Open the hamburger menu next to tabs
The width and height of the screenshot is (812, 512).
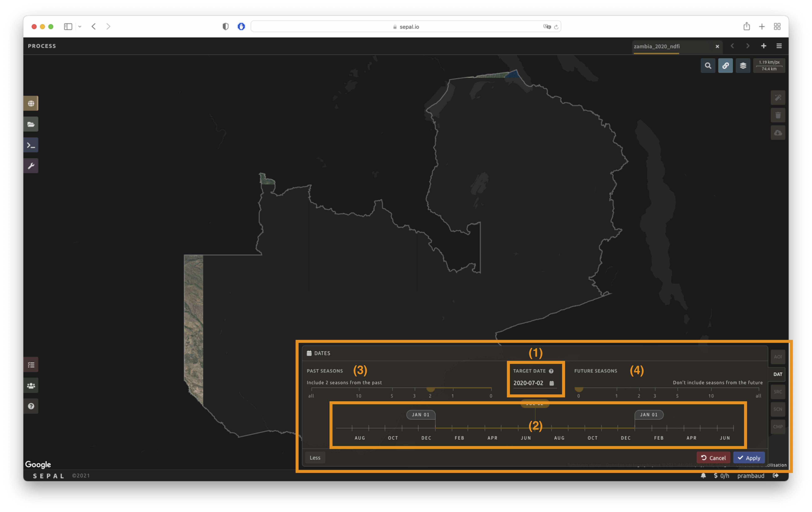pyautogui.click(x=779, y=46)
